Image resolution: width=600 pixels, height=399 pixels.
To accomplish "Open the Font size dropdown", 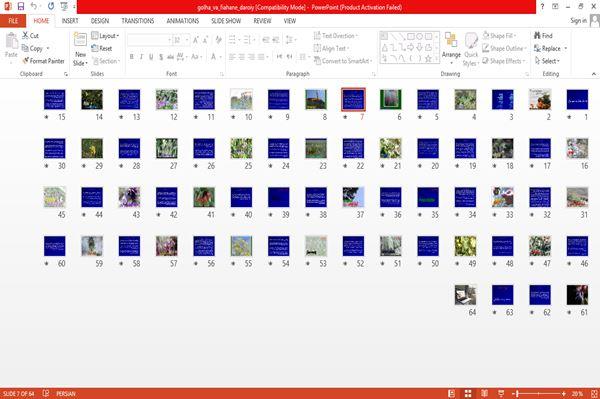I will click(181, 40).
